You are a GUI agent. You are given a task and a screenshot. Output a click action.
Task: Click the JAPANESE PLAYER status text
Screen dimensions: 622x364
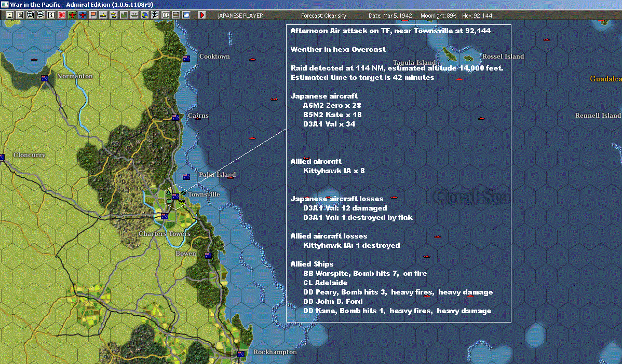point(240,16)
